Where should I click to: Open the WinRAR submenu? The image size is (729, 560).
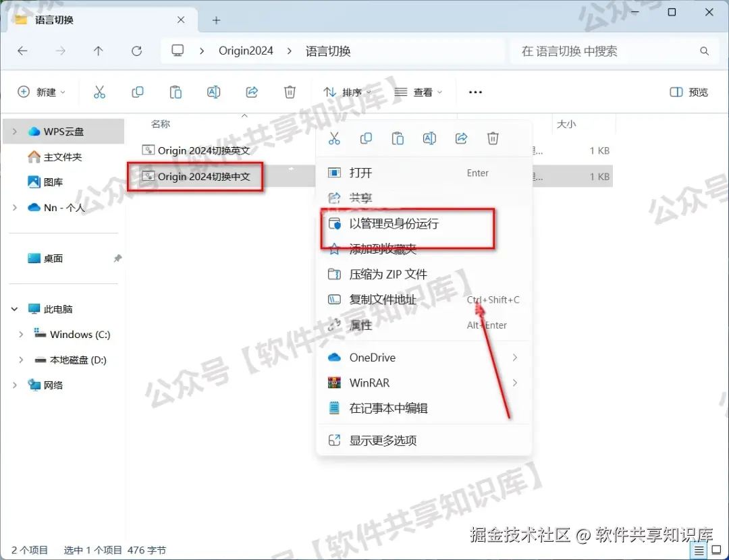pos(424,383)
